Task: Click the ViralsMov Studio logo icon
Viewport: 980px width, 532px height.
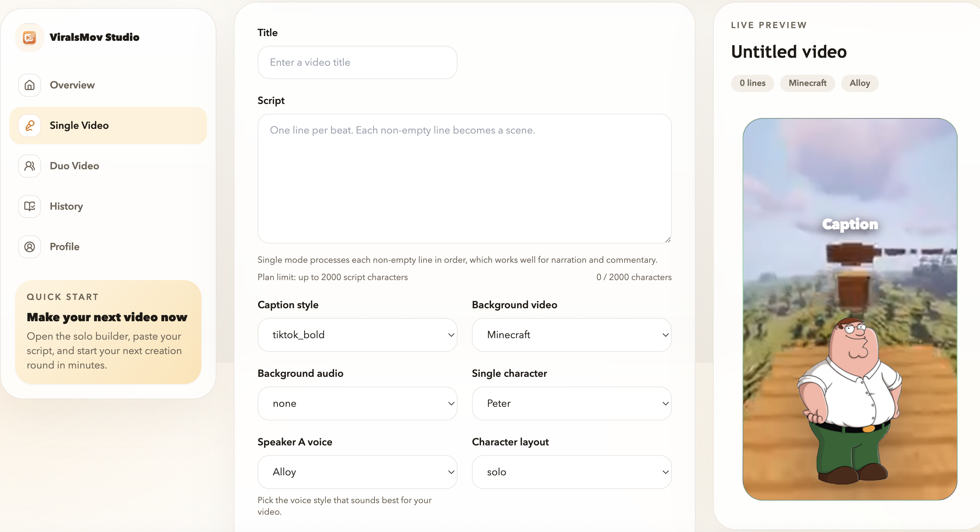Action: coord(29,37)
